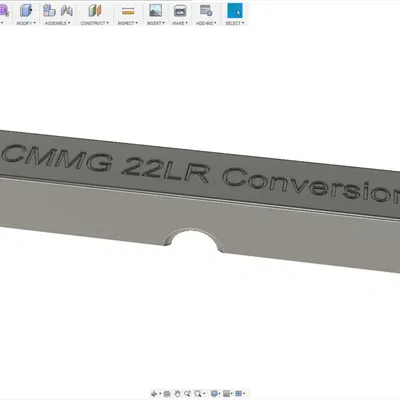Image resolution: width=400 pixels, height=400 pixels.
Task: Click the Offset Plane icon above CONSTRUCT
Action: (x=95, y=10)
